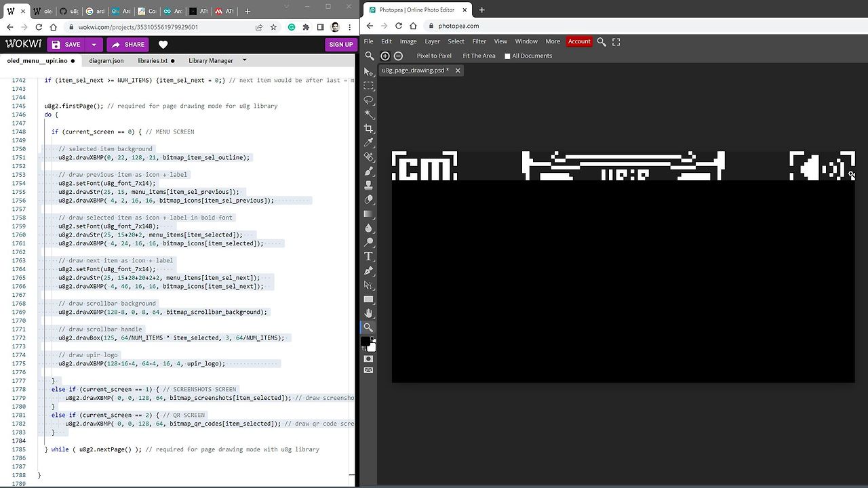Click Pixel to Pixel button
This screenshot has height=488, width=868.
pos(434,56)
